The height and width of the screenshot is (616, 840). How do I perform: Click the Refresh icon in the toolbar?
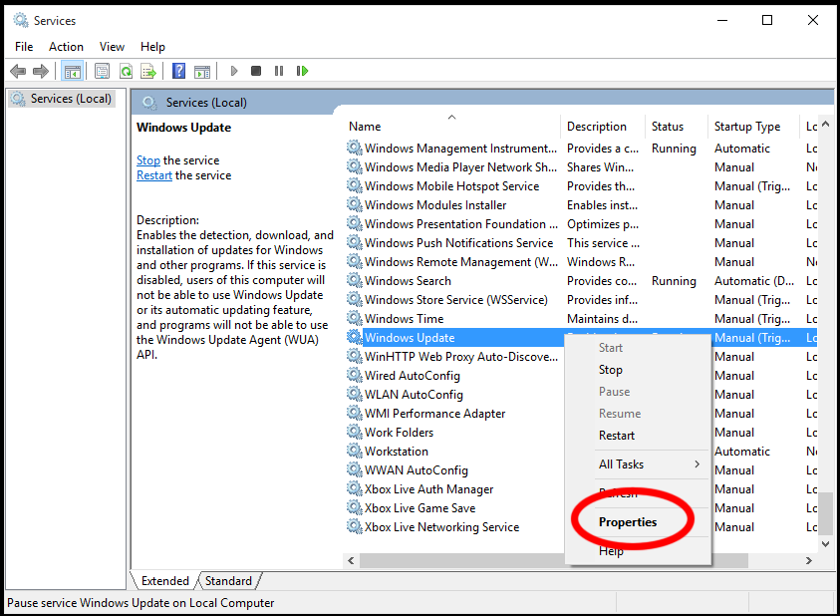click(126, 71)
